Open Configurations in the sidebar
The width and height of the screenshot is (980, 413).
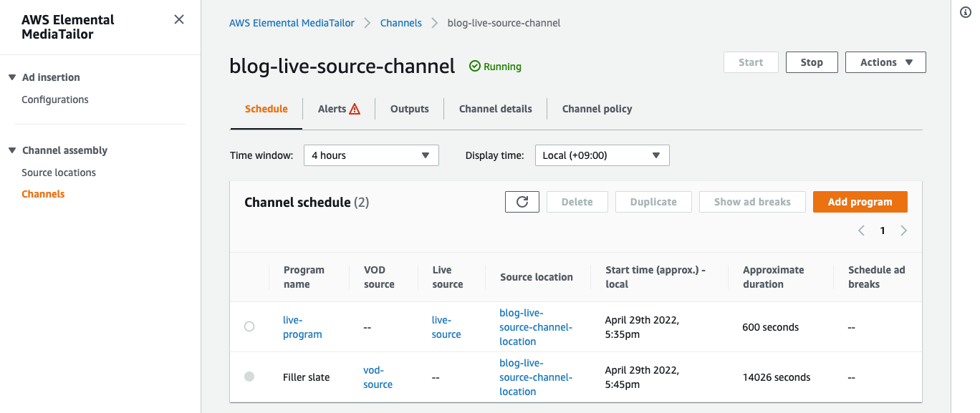55,99
